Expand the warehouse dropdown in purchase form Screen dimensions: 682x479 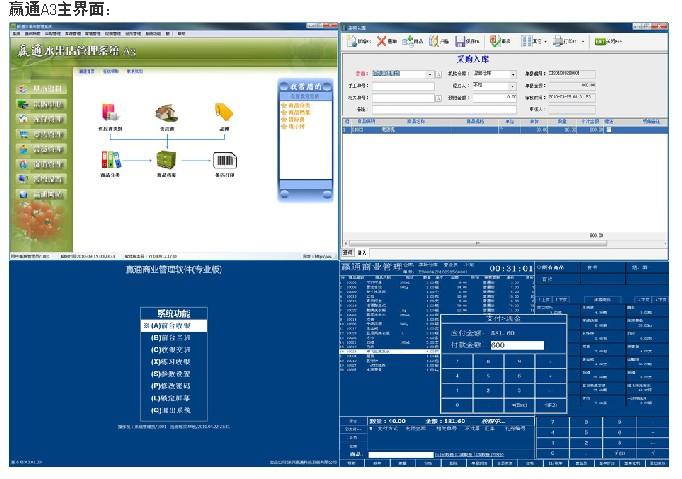(x=513, y=74)
